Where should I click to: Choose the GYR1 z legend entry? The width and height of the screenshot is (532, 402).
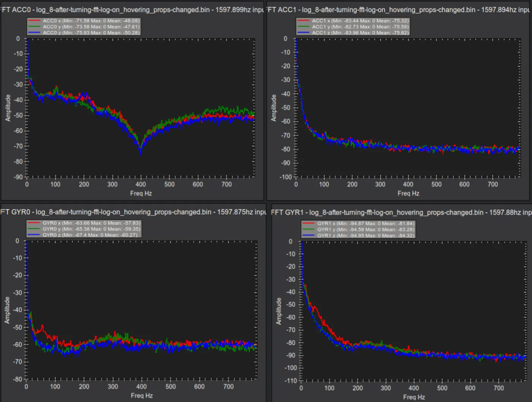[359, 235]
